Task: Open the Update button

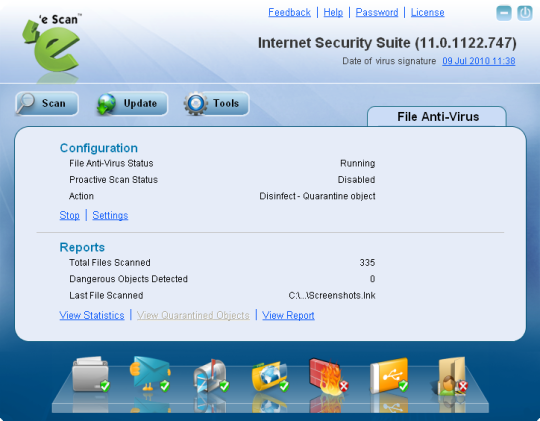Action: pos(132,103)
